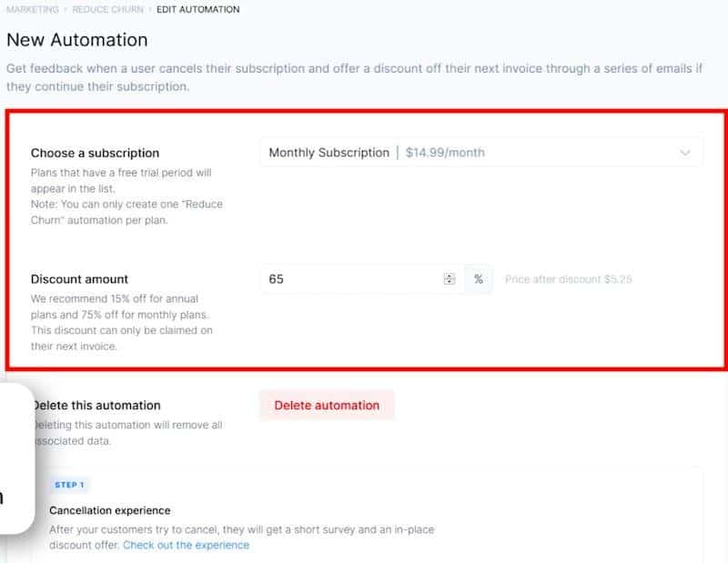Click the 'Plans that have a free trial' note
This screenshot has width=728, height=563.
tap(126, 196)
